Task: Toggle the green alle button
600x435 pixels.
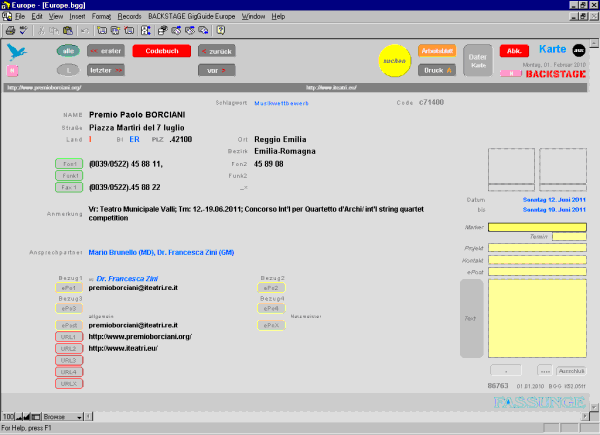Action: (x=69, y=50)
